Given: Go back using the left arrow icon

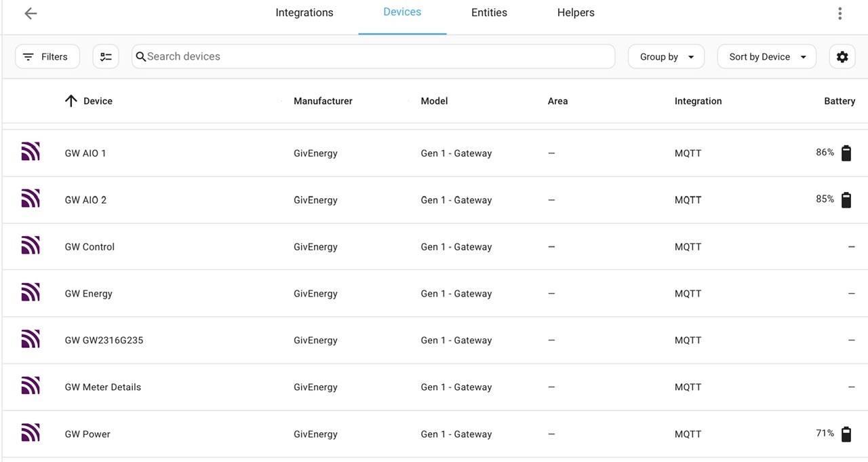Looking at the screenshot, I should pyautogui.click(x=31, y=14).
